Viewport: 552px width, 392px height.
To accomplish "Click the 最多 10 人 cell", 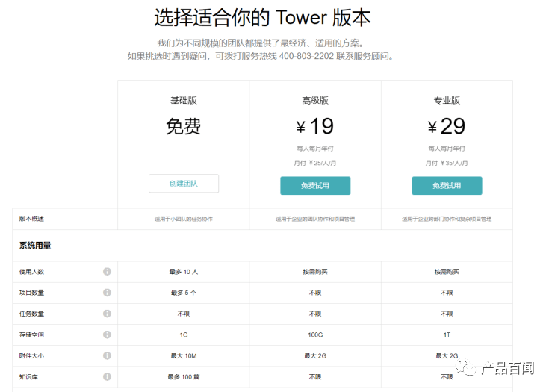I will (x=184, y=272).
